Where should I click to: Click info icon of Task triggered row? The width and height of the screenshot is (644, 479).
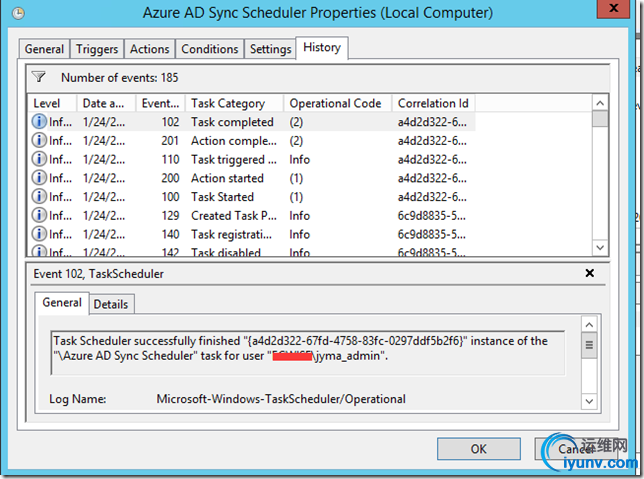(x=39, y=159)
